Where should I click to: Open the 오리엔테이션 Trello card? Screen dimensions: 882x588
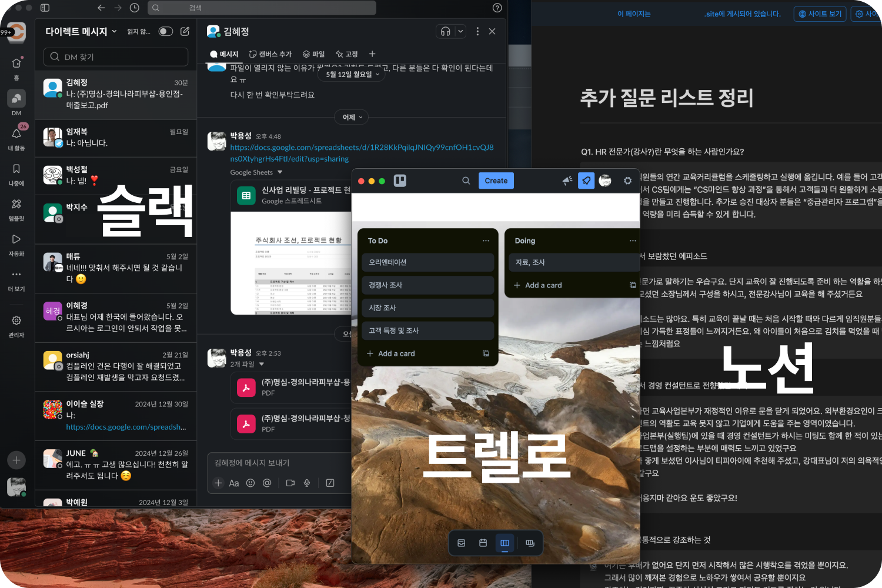tap(427, 262)
